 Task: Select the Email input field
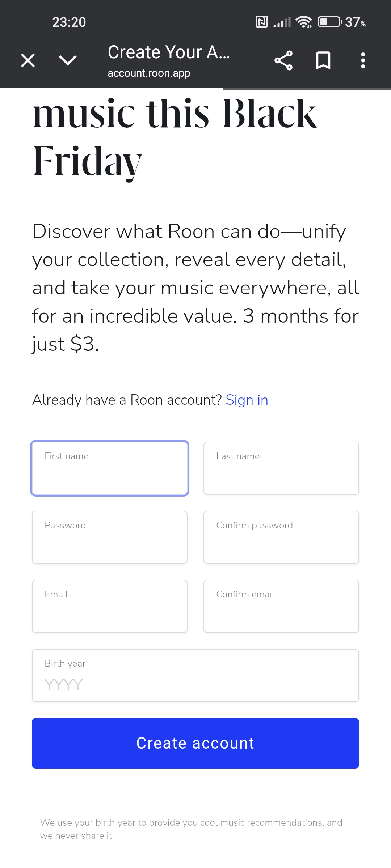pyautogui.click(x=110, y=607)
